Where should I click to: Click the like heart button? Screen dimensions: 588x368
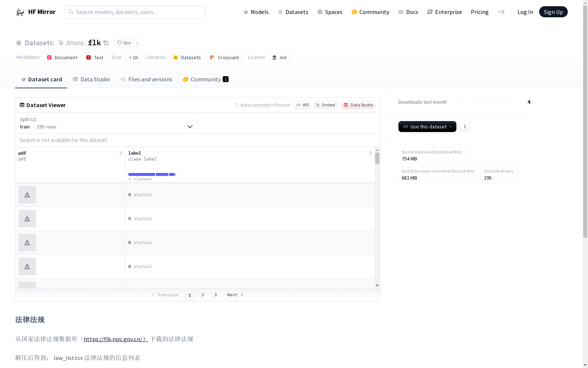click(124, 43)
